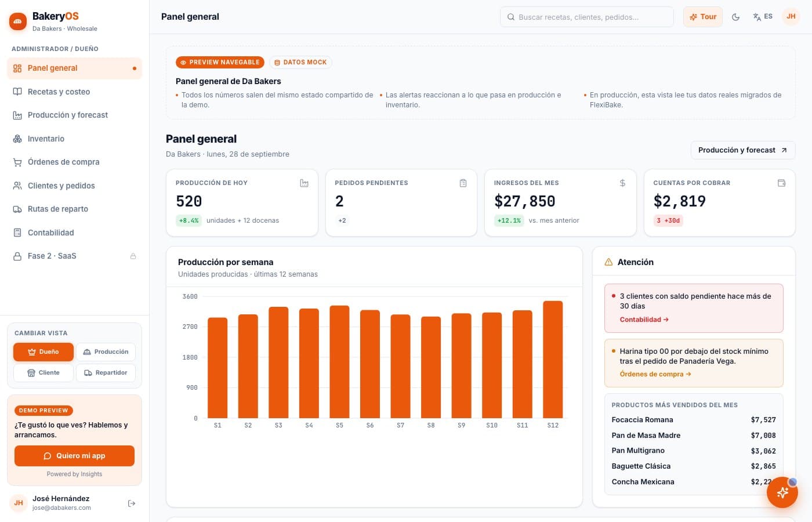Log out using the exit icon

click(x=132, y=503)
